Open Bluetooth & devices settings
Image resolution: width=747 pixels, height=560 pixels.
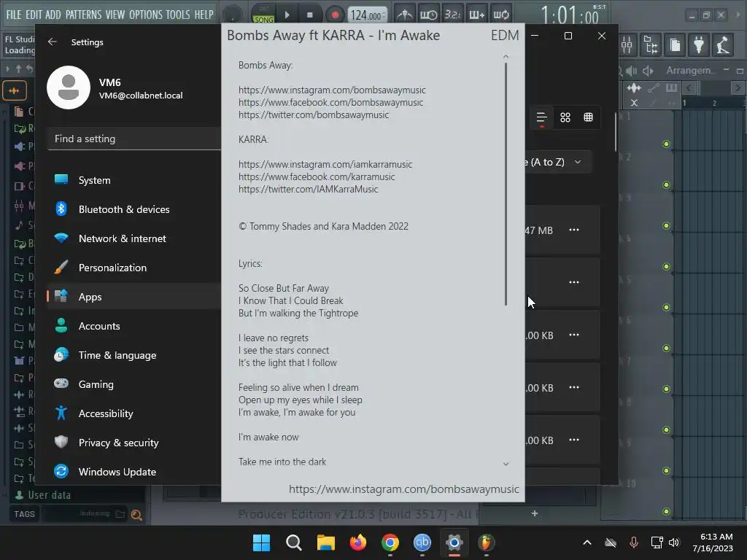[x=133, y=209]
